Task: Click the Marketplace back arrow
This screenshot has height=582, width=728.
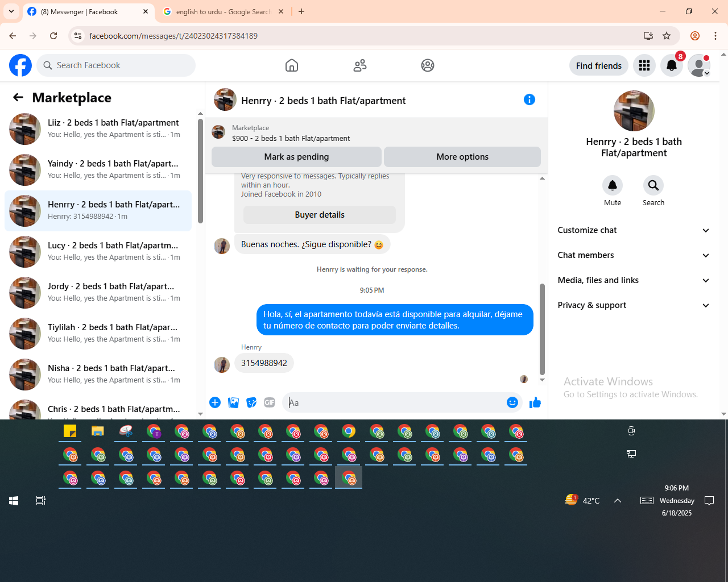Action: (x=18, y=98)
